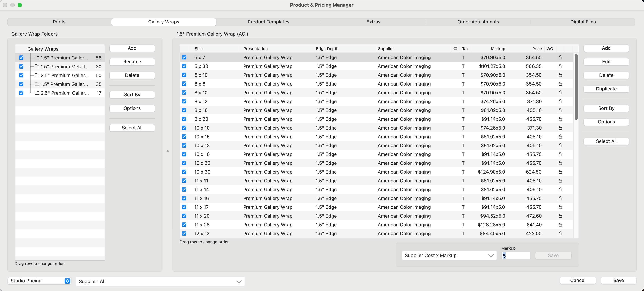Viewport: 644px width, 291px height.
Task: Click the Duplicate button
Action: click(x=606, y=89)
